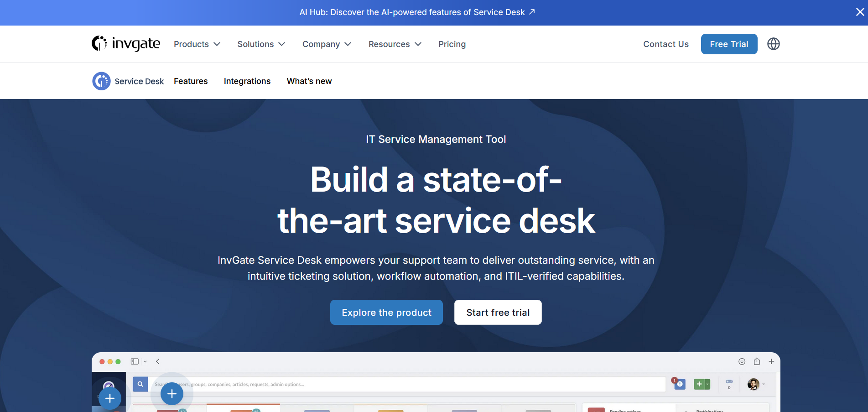Click the external arrow icon in banner
This screenshot has width=868, height=412.
pos(532,12)
